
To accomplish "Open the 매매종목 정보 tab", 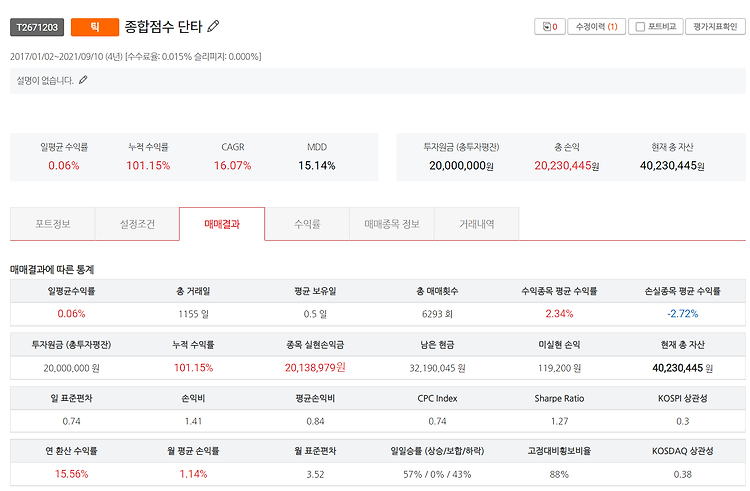I will pos(392,224).
